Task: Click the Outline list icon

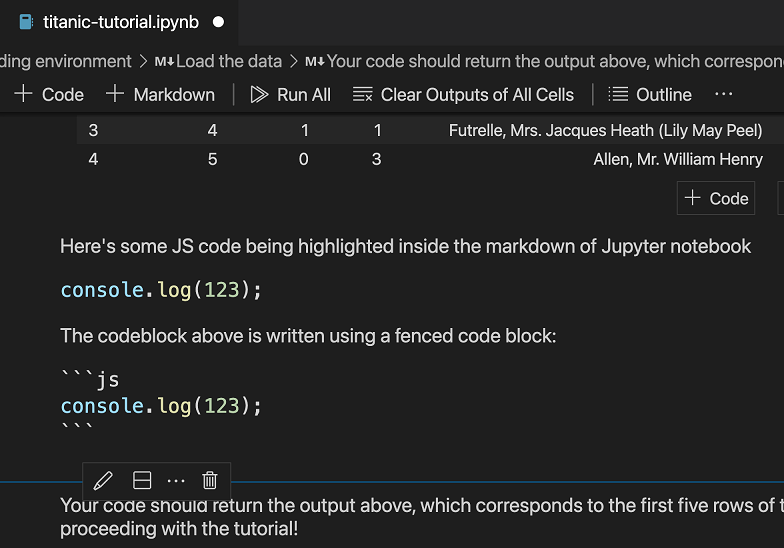Action: 618,94
